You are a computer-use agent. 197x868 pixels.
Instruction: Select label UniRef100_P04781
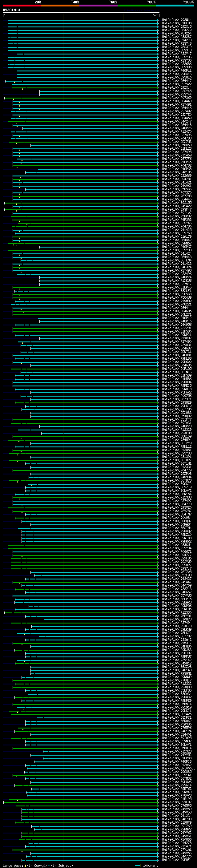tap(176, 179)
